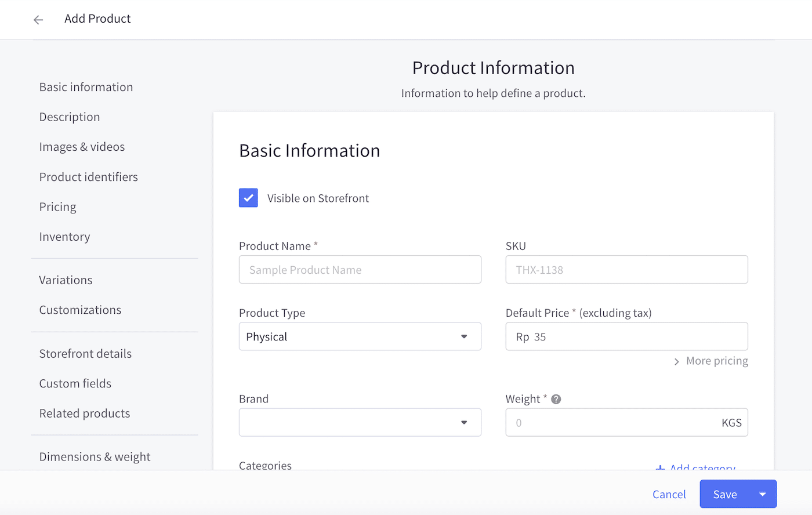Open the Brand dropdown
Viewport: 812px width, 515px height.
click(464, 422)
